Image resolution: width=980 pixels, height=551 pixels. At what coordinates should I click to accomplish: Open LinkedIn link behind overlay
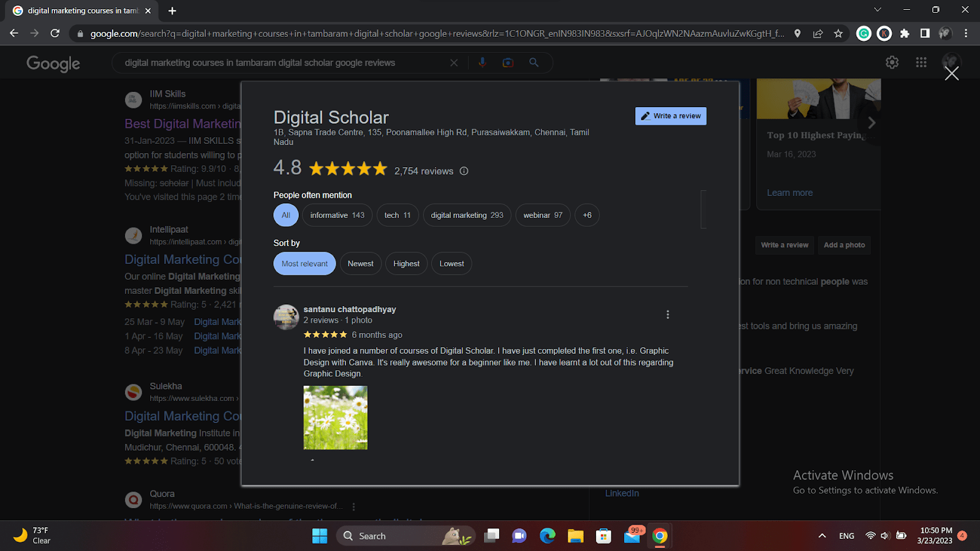622,493
